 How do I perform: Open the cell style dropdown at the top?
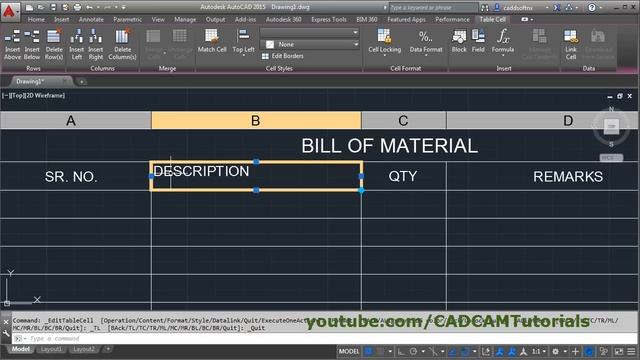[x=310, y=32]
